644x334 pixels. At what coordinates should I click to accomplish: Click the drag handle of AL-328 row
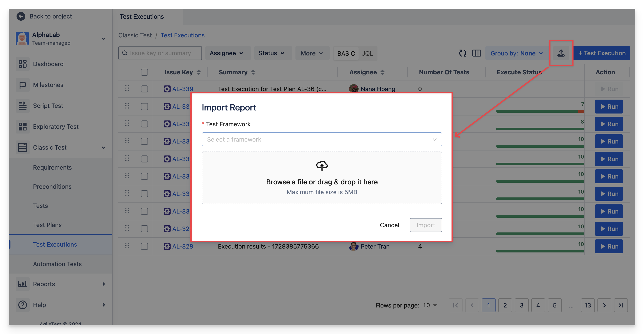[127, 246]
